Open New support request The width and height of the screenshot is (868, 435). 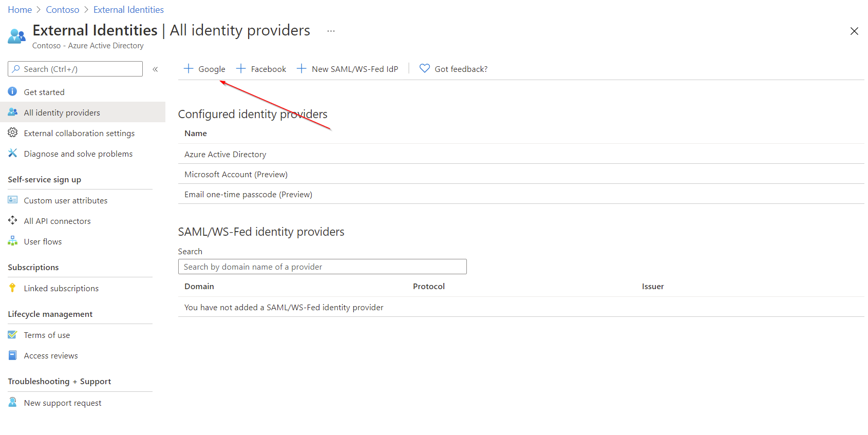pos(62,403)
